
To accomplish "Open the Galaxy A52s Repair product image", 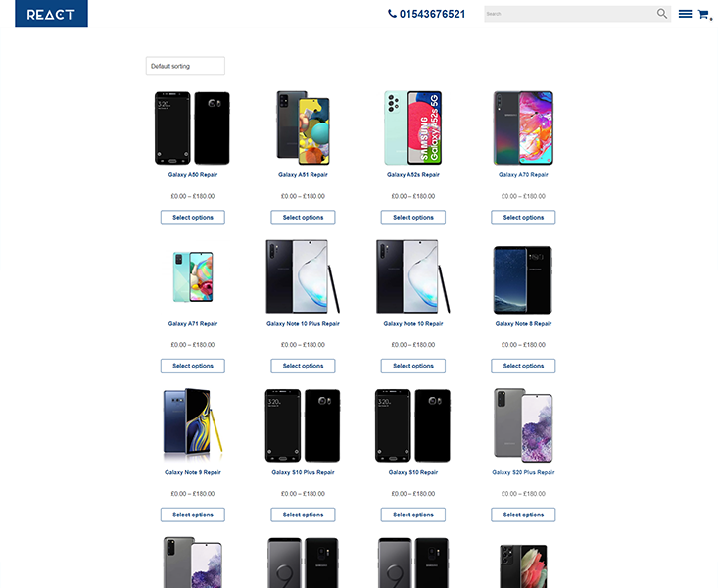I will 413,127.
